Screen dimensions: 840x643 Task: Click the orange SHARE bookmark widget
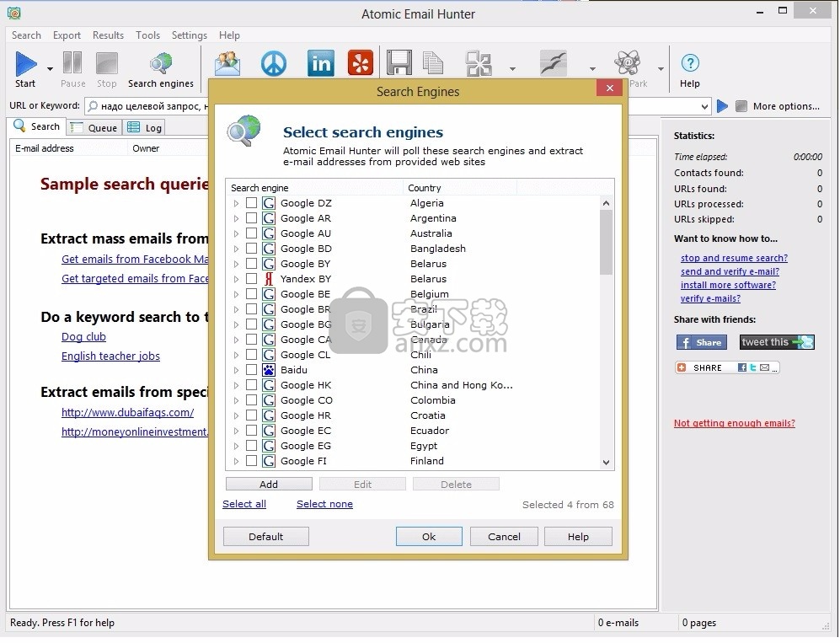click(x=727, y=367)
